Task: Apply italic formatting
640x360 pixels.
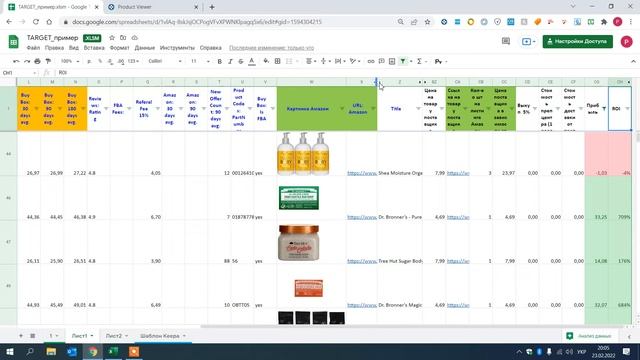Action: (230, 61)
